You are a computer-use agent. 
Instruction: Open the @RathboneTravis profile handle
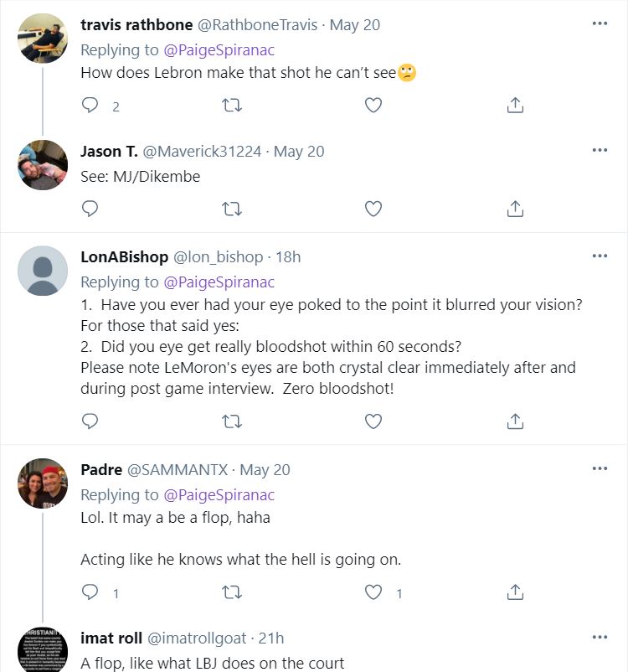tap(261, 24)
